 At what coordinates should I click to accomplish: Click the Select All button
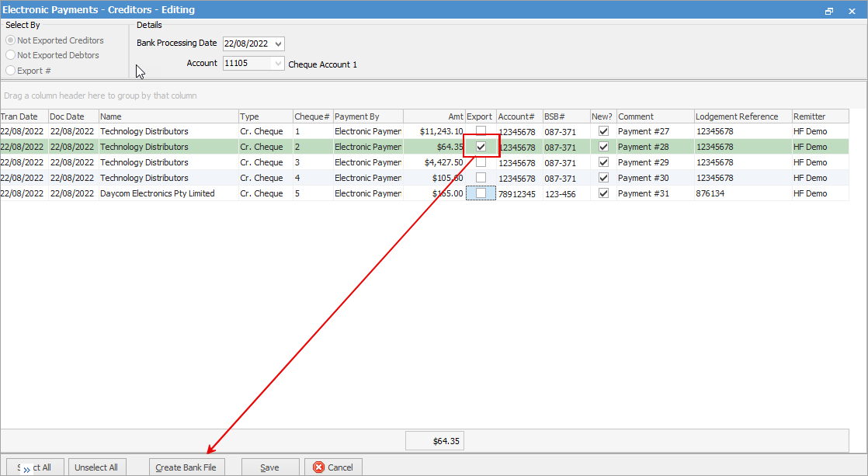point(36,467)
